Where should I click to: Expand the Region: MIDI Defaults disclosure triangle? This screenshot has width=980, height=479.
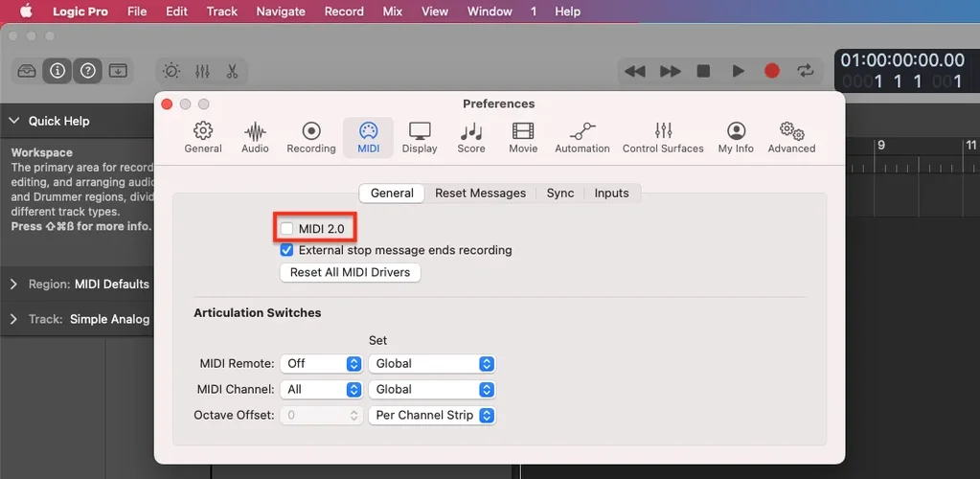[x=13, y=285]
